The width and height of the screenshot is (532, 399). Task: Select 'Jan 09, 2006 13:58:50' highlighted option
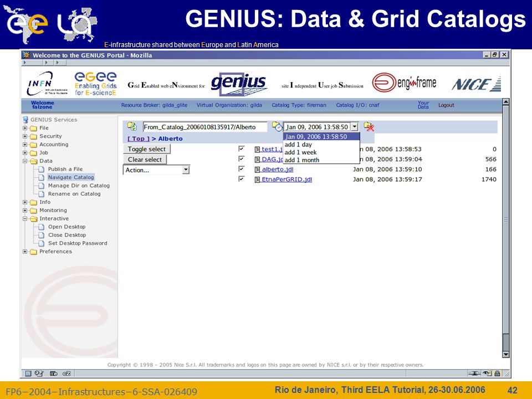click(x=321, y=136)
